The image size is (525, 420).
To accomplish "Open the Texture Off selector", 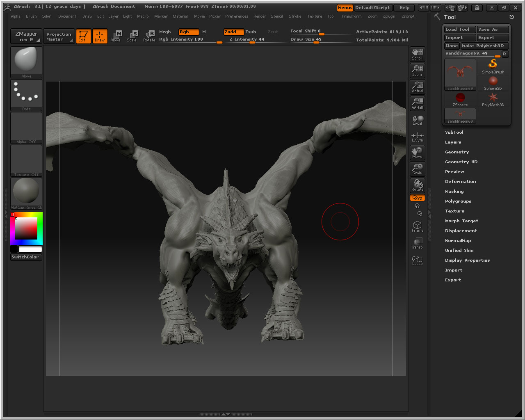I will 26,160.
